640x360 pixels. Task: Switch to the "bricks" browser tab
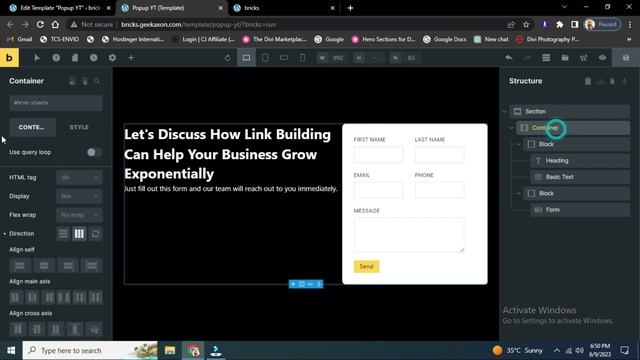[x=283, y=8]
